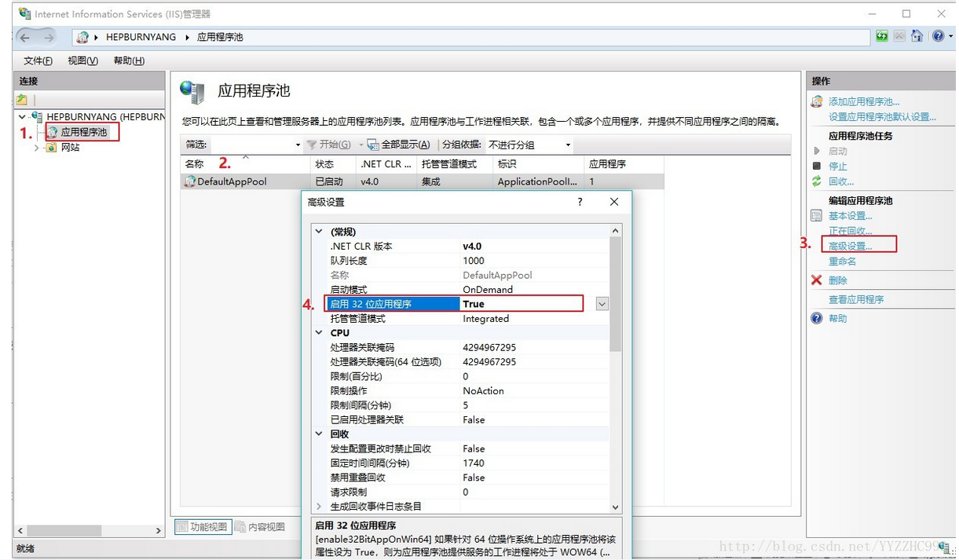Click the create-connection icon under 连接
Viewport: 959px width, 560px height.
22,100
